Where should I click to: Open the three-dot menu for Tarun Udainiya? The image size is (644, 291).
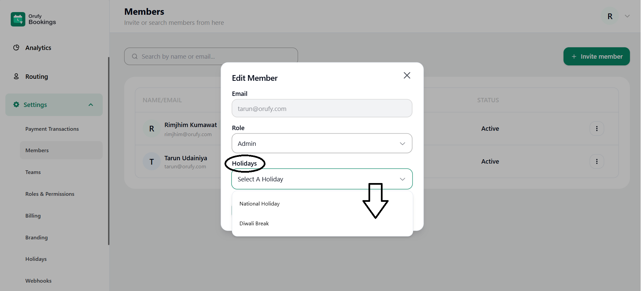[596, 162]
